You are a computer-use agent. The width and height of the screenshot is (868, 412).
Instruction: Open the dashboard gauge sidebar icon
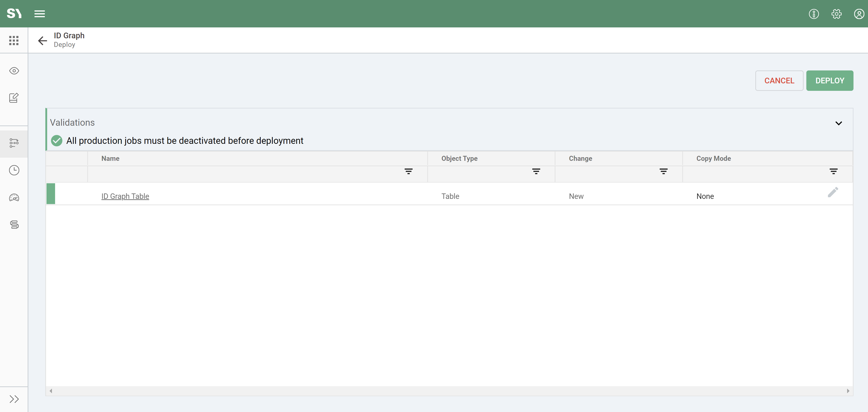14,198
